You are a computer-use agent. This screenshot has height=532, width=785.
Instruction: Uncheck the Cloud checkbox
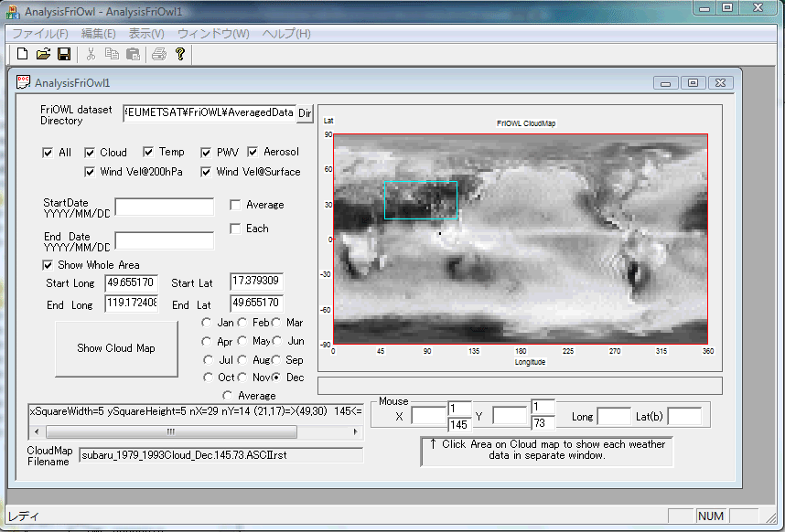point(91,153)
